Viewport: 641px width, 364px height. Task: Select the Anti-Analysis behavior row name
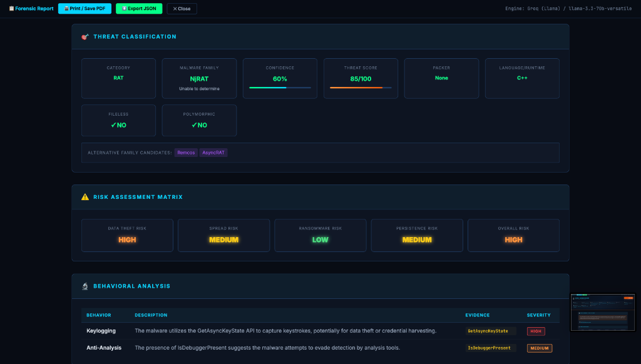coord(104,348)
